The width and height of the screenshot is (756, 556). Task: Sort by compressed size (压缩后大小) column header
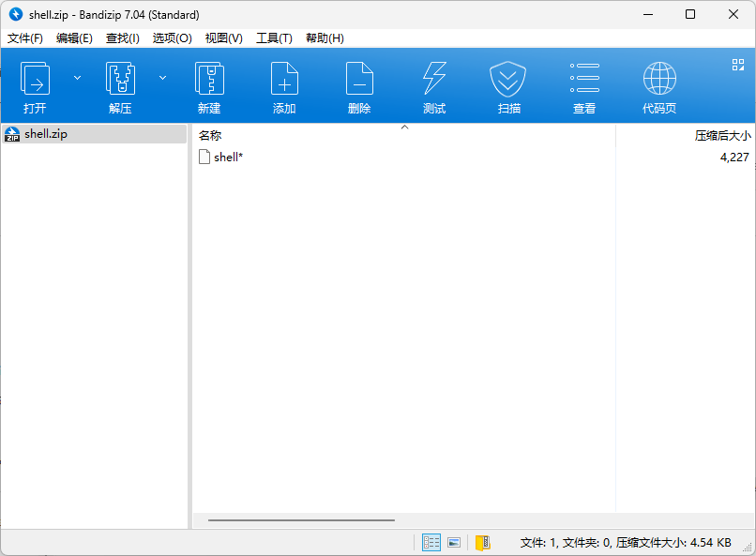click(x=721, y=135)
